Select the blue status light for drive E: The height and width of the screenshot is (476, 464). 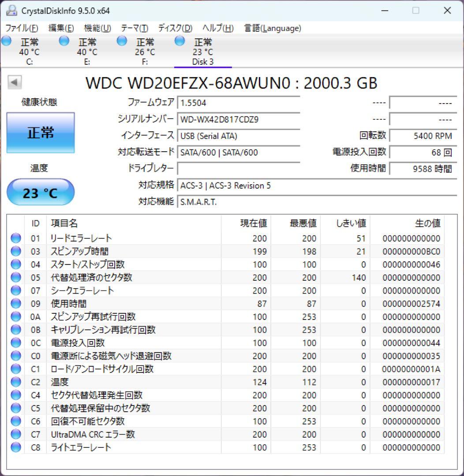pos(64,41)
